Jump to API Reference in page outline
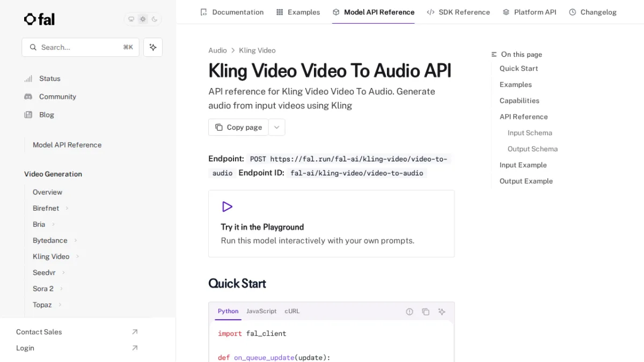 click(x=524, y=116)
